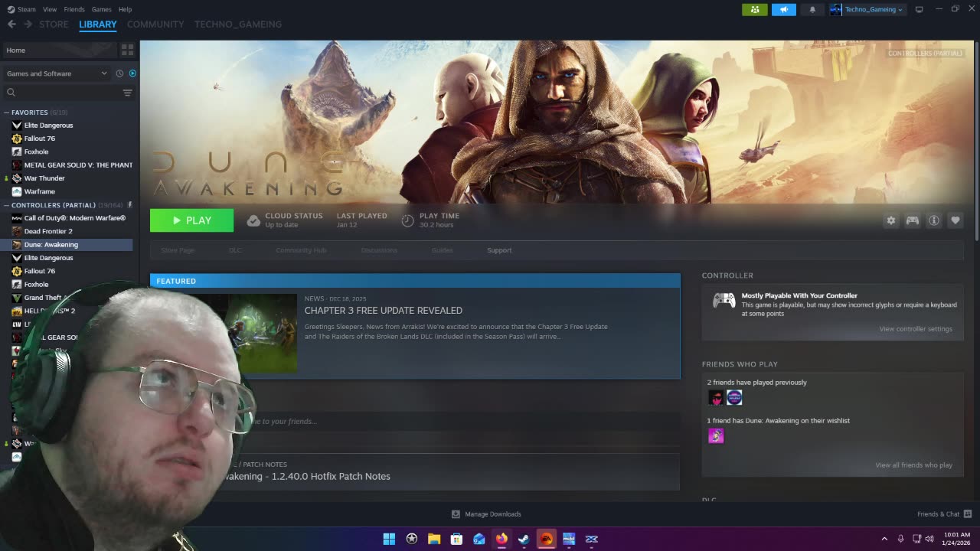Image resolution: width=980 pixels, height=551 pixels.
Task: Select Elite Dangerous under Favorites
Action: click(48, 126)
